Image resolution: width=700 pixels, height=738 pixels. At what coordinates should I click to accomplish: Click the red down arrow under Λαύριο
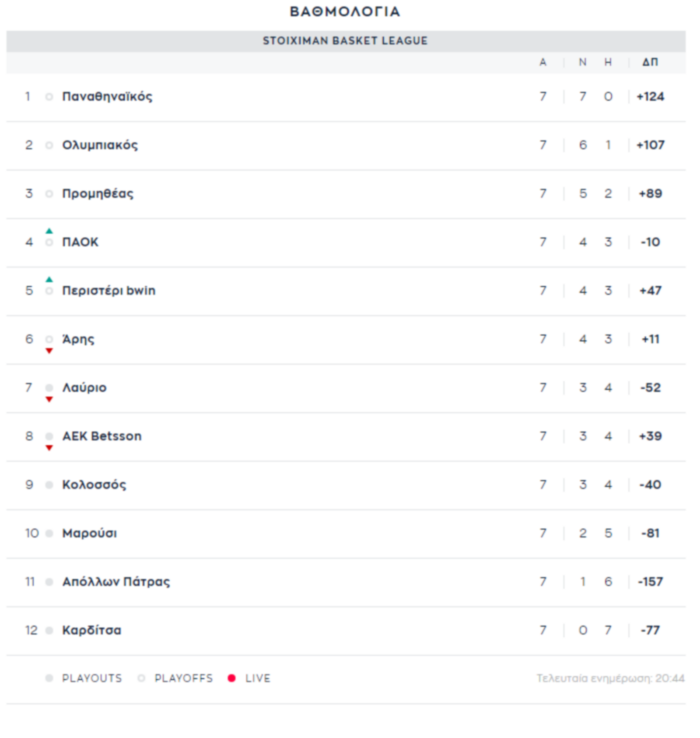49,399
